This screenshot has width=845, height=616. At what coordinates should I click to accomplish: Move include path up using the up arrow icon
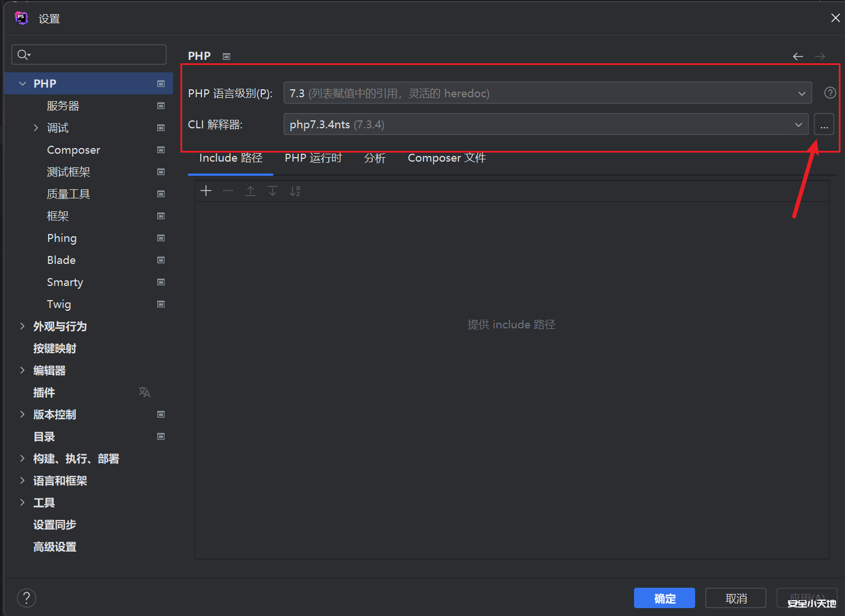251,191
